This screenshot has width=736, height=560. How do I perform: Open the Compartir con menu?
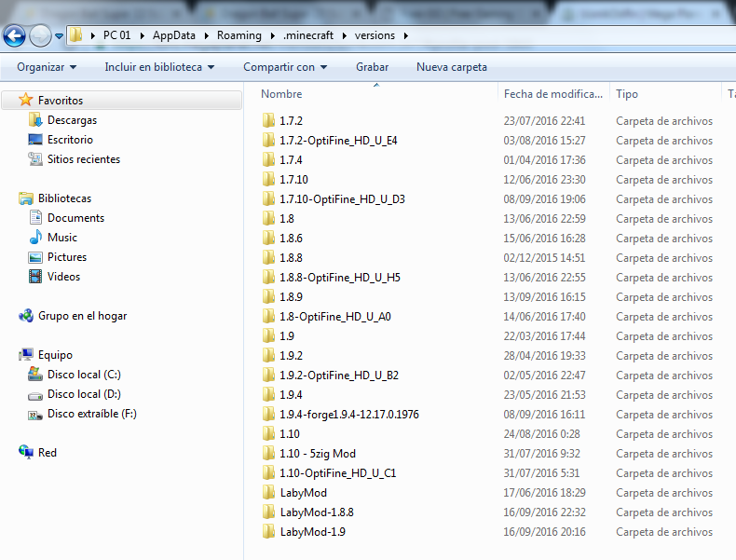(285, 67)
